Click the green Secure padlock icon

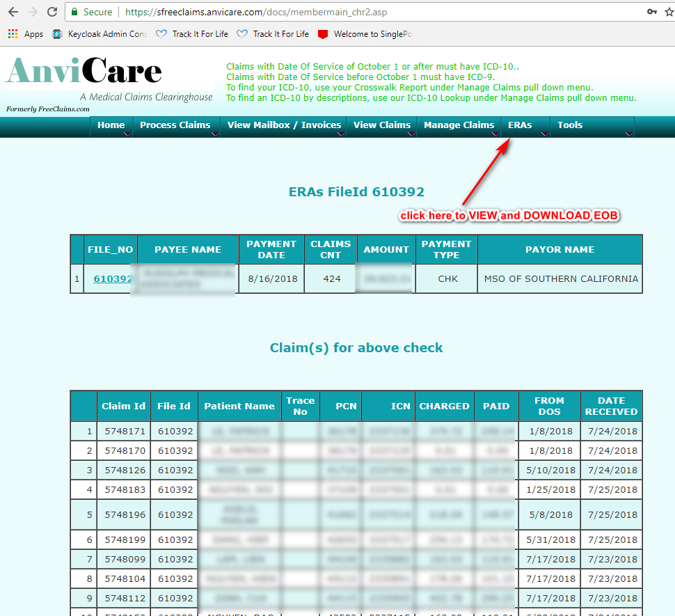coord(74,12)
